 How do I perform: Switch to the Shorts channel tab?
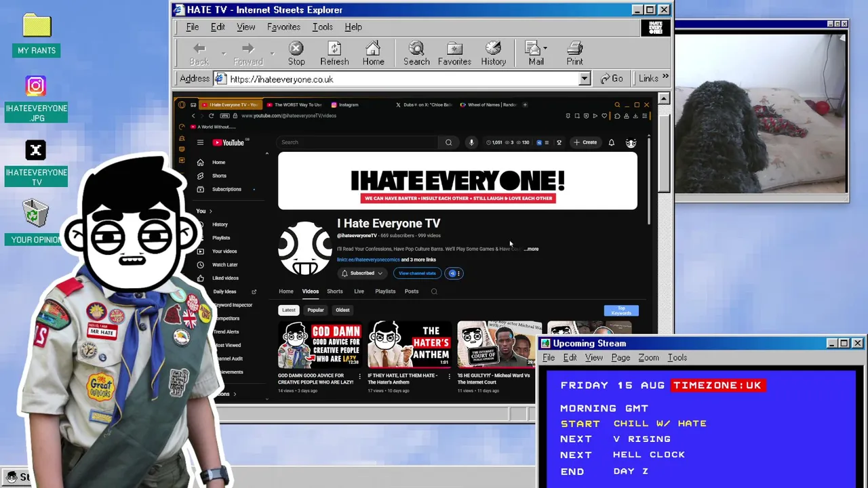click(x=335, y=291)
